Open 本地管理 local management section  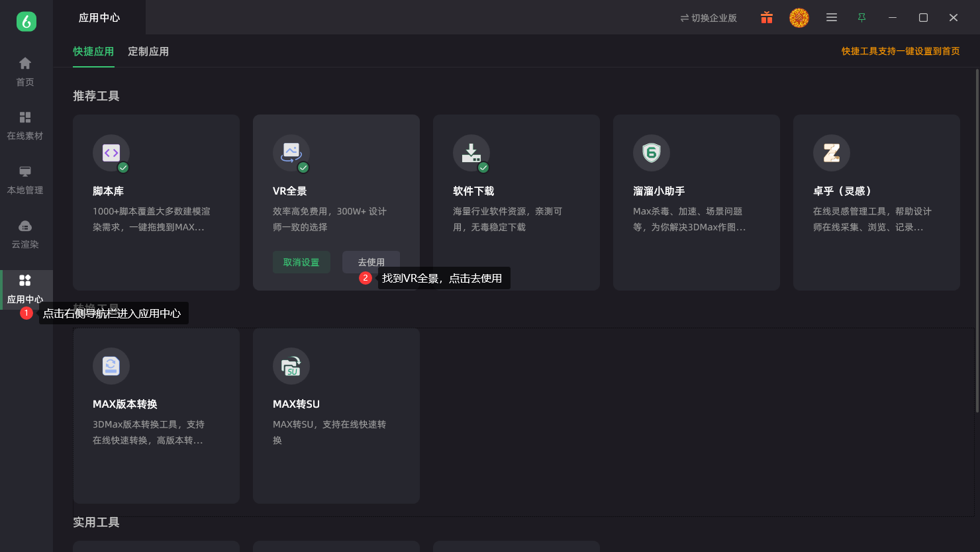tap(25, 180)
